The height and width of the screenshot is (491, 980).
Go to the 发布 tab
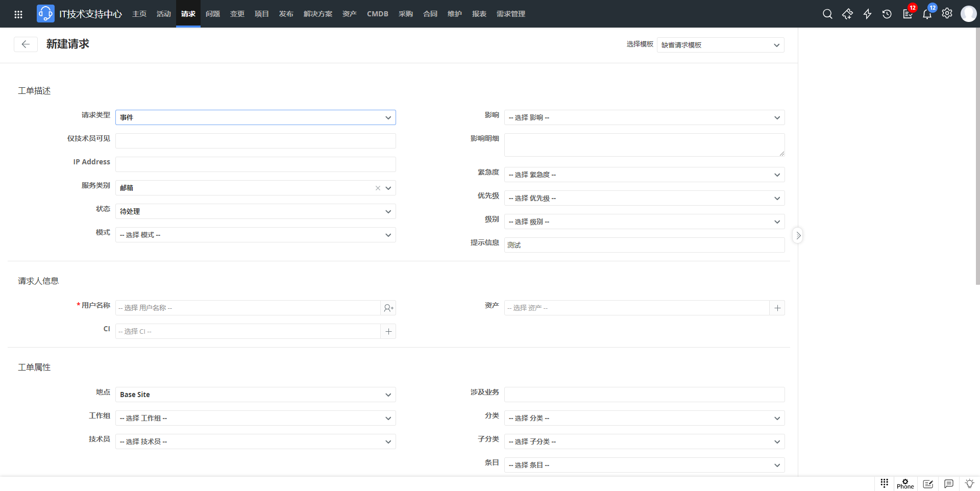[286, 14]
